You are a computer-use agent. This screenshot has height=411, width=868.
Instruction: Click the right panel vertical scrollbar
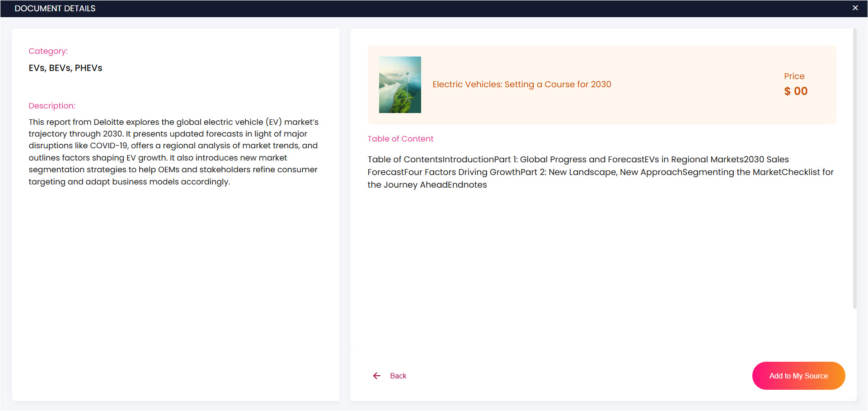[x=854, y=169]
